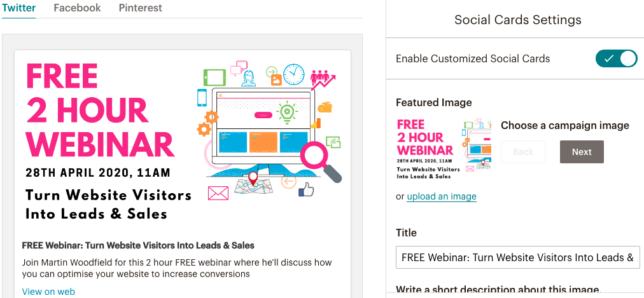Click the greyed-out Back button
This screenshot has height=298, width=644.
coord(523,152)
